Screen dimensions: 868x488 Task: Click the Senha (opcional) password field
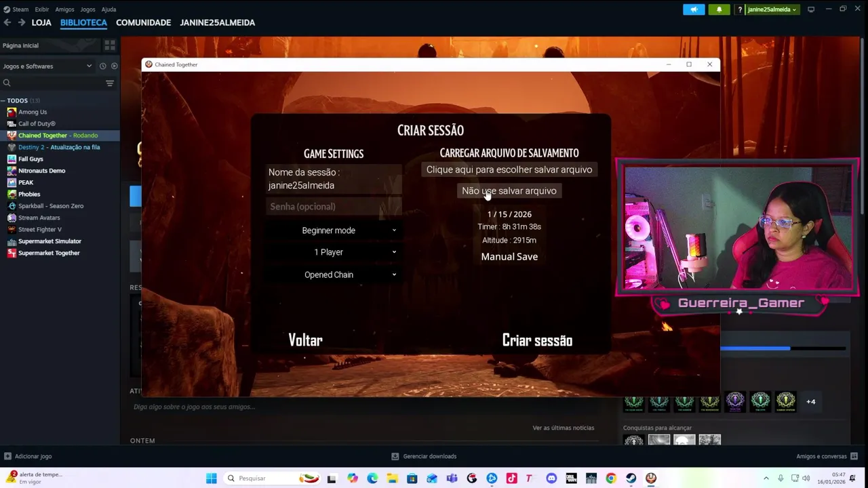(x=334, y=207)
